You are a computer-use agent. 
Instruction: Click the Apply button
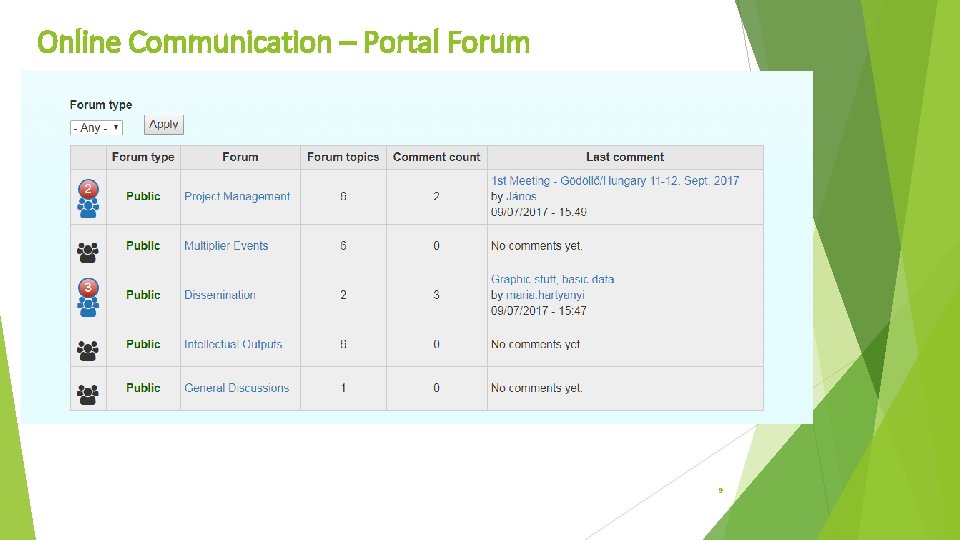(x=163, y=124)
